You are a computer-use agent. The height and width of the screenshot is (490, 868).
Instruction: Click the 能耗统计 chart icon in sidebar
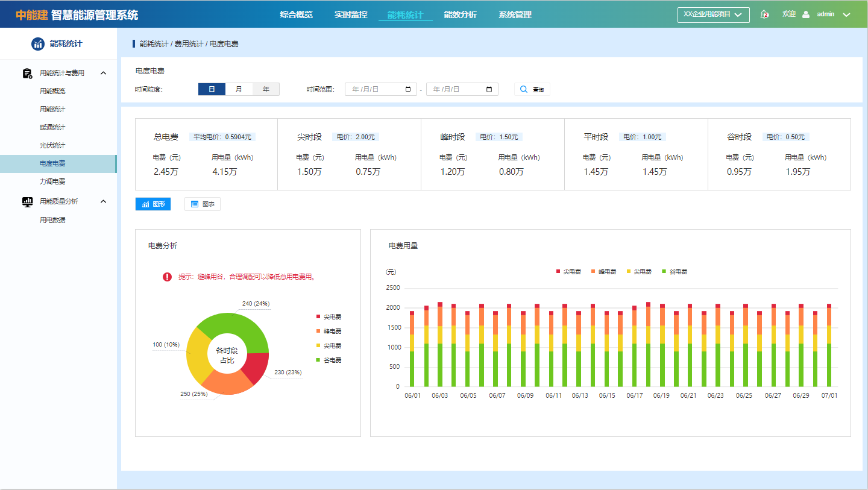point(38,43)
